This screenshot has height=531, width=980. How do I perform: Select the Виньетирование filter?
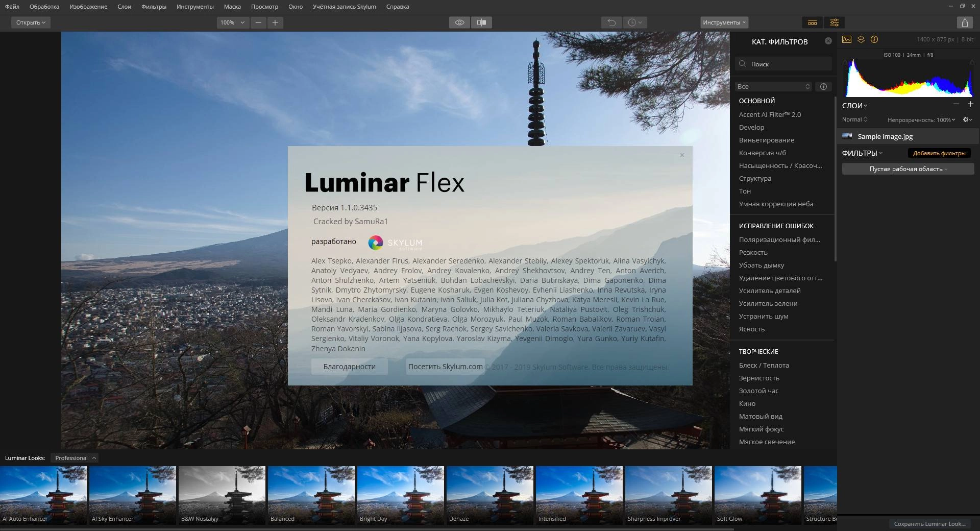click(x=767, y=140)
